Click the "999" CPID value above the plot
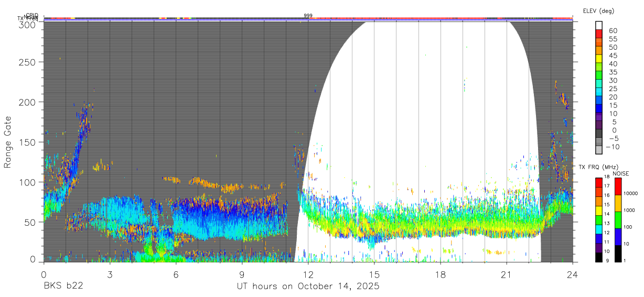 [x=308, y=16]
